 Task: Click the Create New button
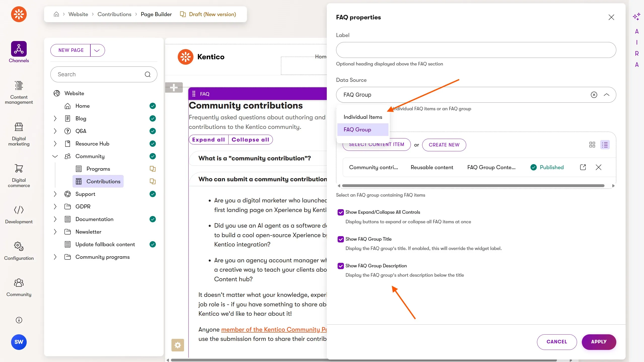[444, 145]
